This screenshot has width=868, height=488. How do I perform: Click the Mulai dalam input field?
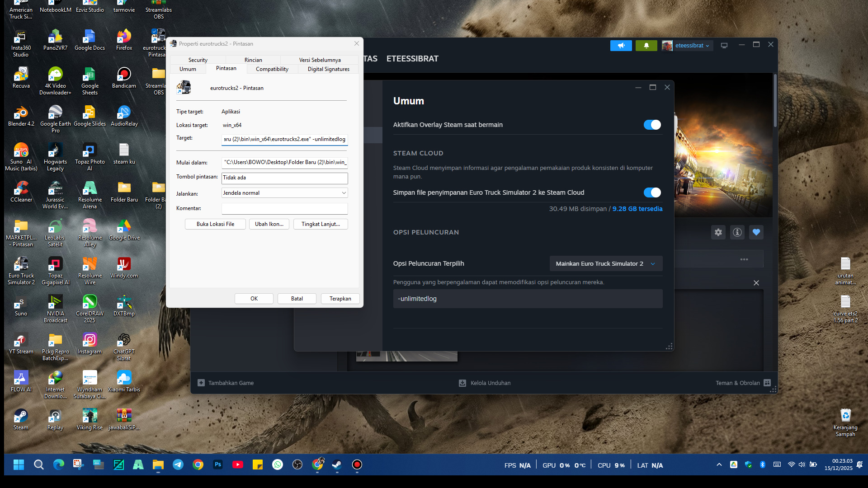pos(284,162)
